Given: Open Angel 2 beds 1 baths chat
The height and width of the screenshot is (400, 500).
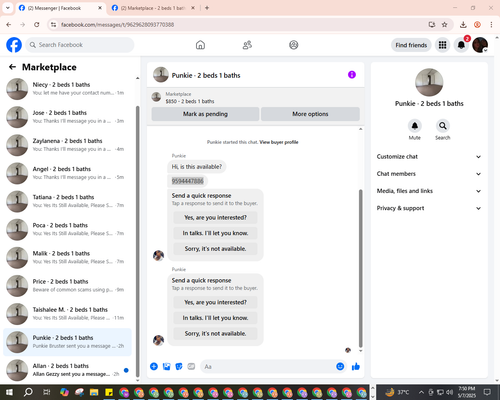Looking at the screenshot, I should point(67,173).
